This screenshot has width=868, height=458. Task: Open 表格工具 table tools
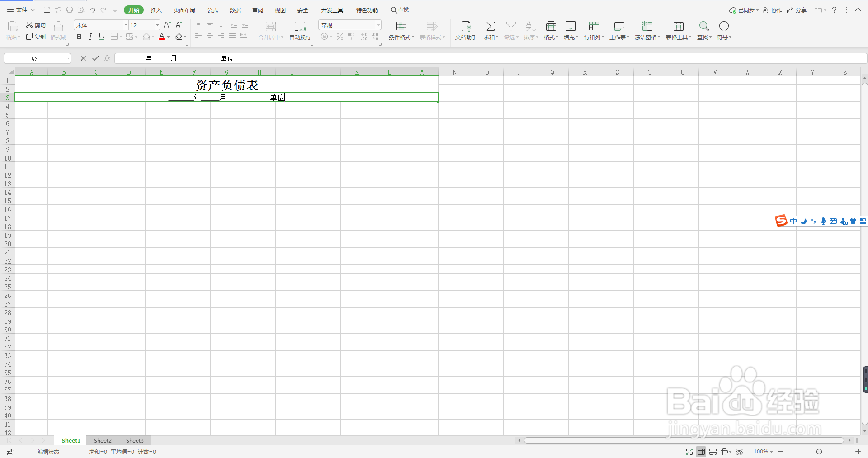pyautogui.click(x=679, y=31)
